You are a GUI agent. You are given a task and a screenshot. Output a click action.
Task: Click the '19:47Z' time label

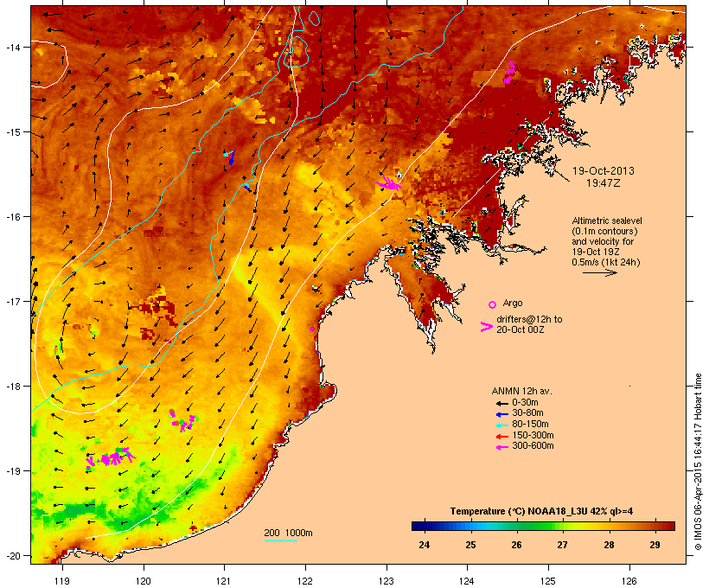coord(604,183)
